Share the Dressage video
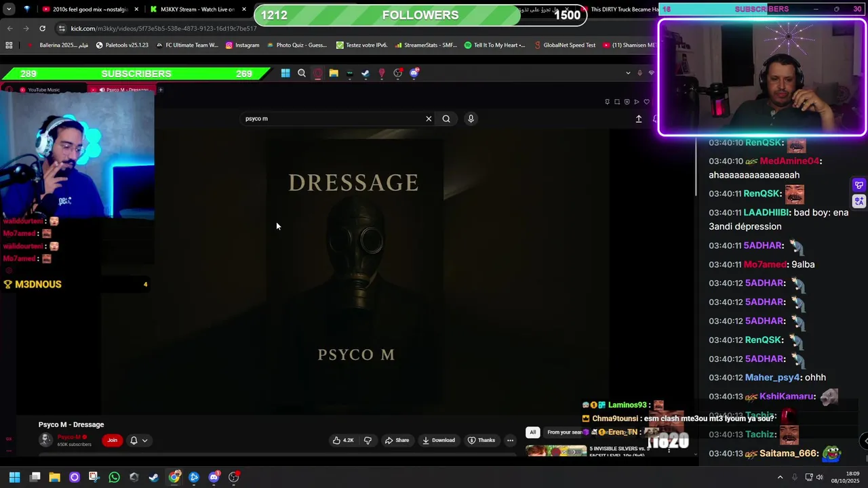The width and height of the screenshot is (868, 488). click(x=397, y=441)
